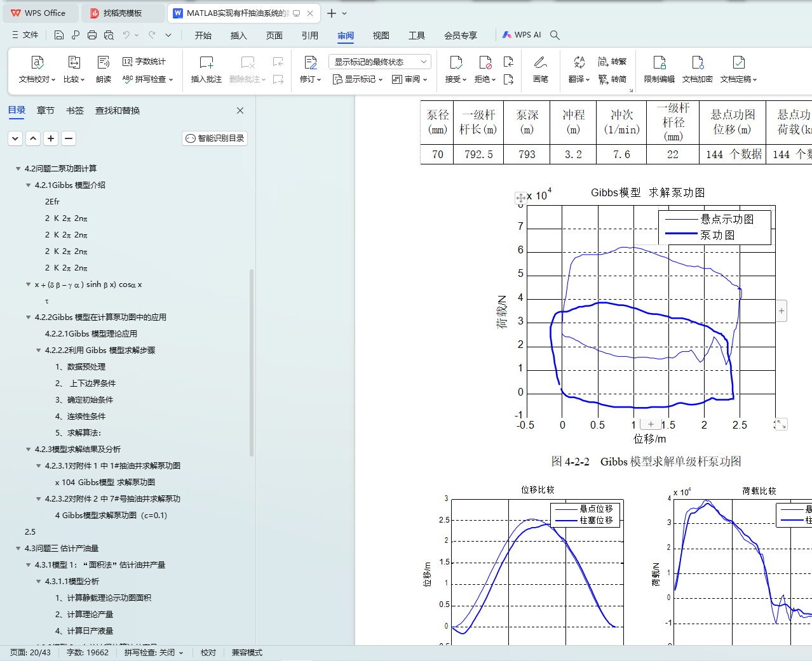
Task: Open 查找和替换 navigation tab
Action: click(118, 110)
